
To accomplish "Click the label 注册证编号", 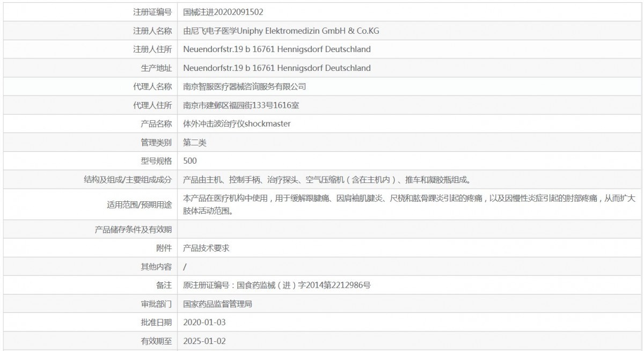I will pos(152,12).
